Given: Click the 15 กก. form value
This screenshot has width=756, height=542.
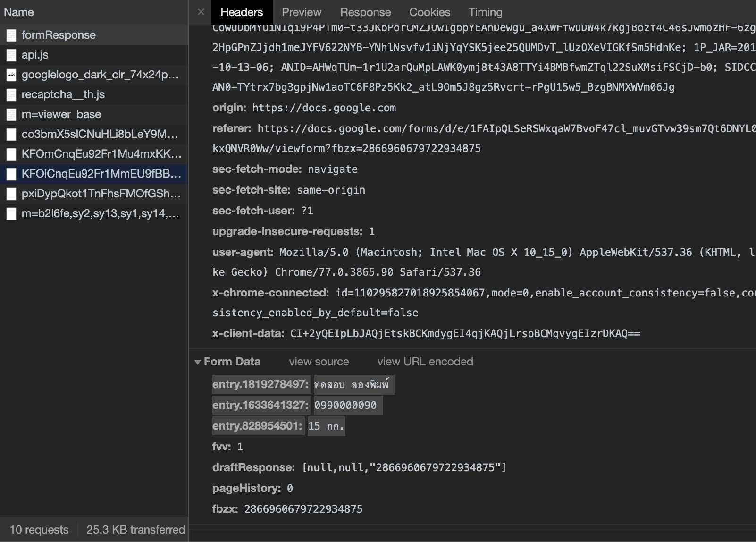Looking at the screenshot, I should point(326,426).
